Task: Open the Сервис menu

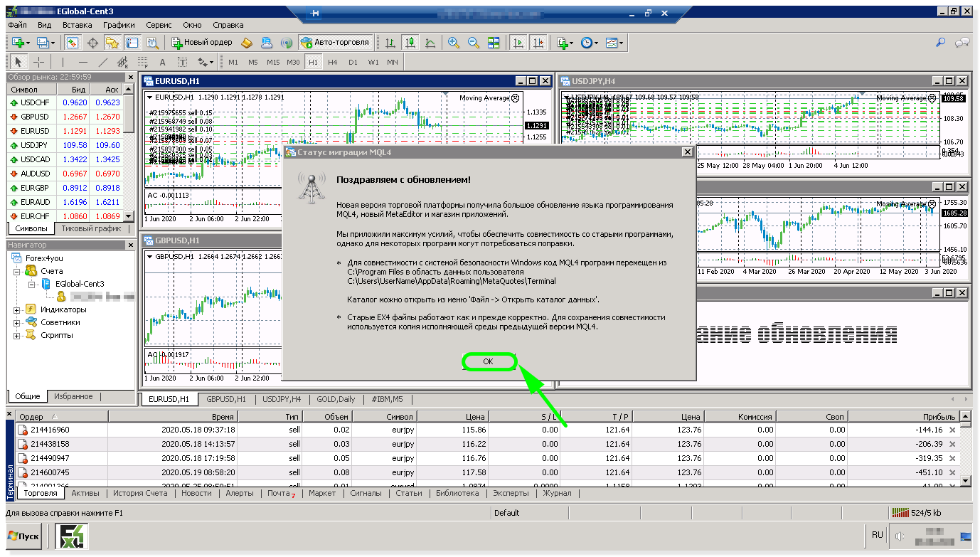Action: 159,25
